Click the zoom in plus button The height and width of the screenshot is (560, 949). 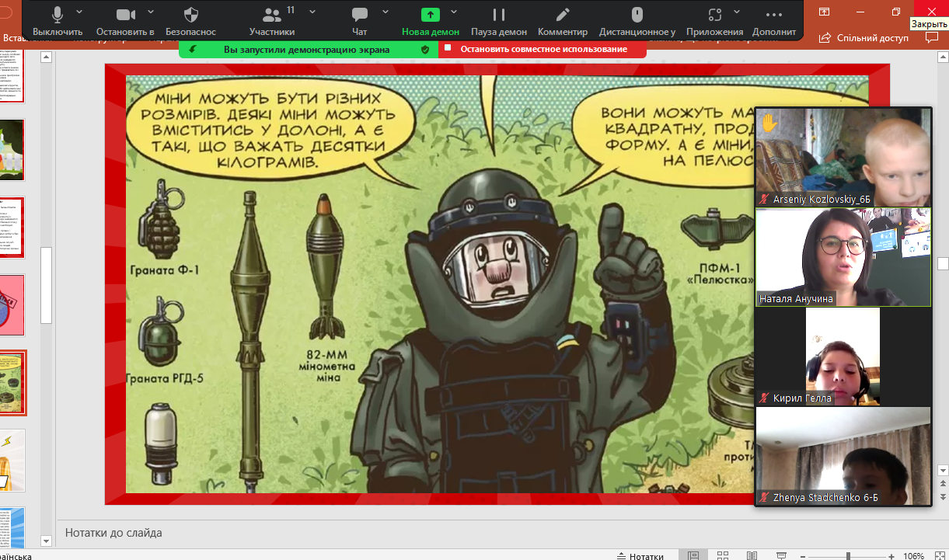click(x=891, y=556)
